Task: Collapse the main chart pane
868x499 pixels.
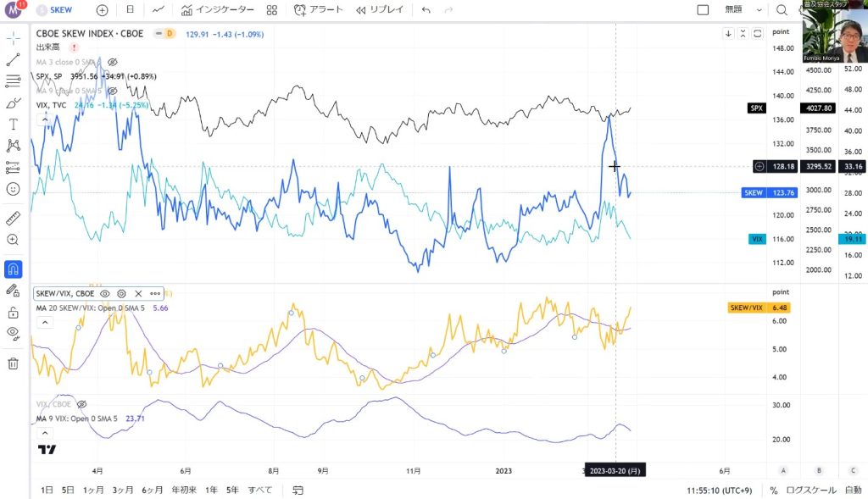Action: tap(743, 34)
